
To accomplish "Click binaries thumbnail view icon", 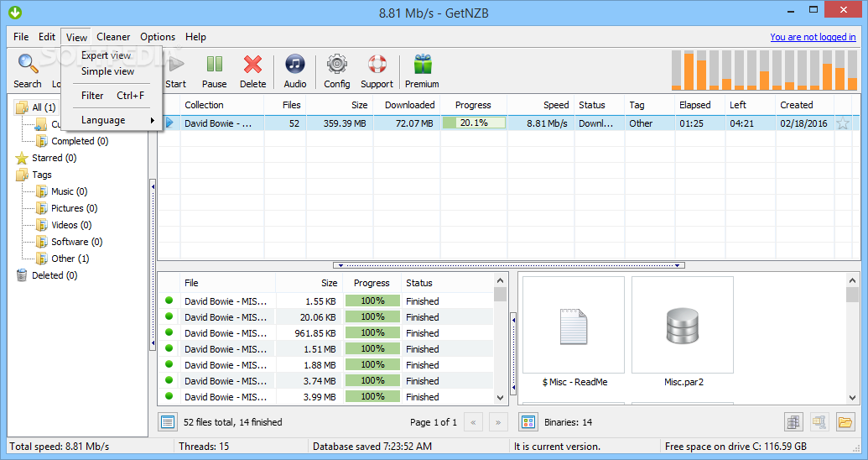I will (x=528, y=422).
